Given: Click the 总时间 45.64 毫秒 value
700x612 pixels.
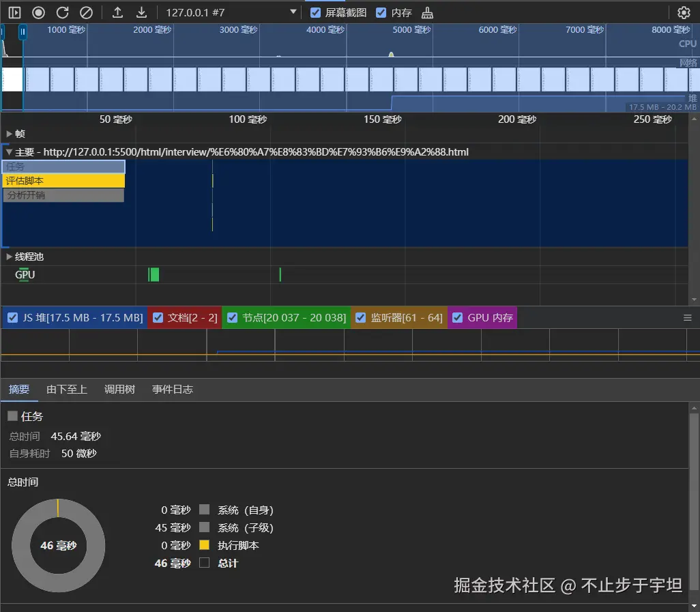Looking at the screenshot, I should pos(76,436).
